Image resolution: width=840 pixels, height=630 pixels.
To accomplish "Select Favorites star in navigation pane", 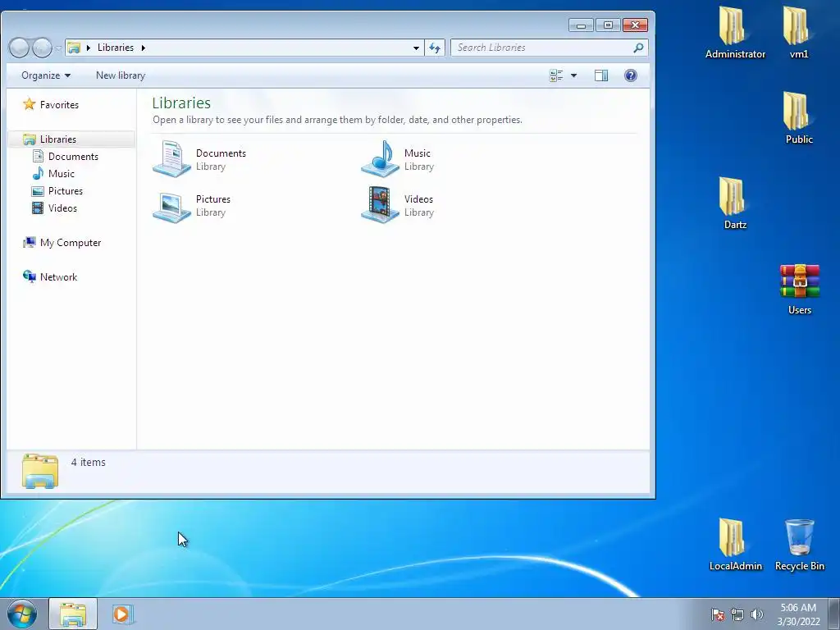I will click(29, 104).
